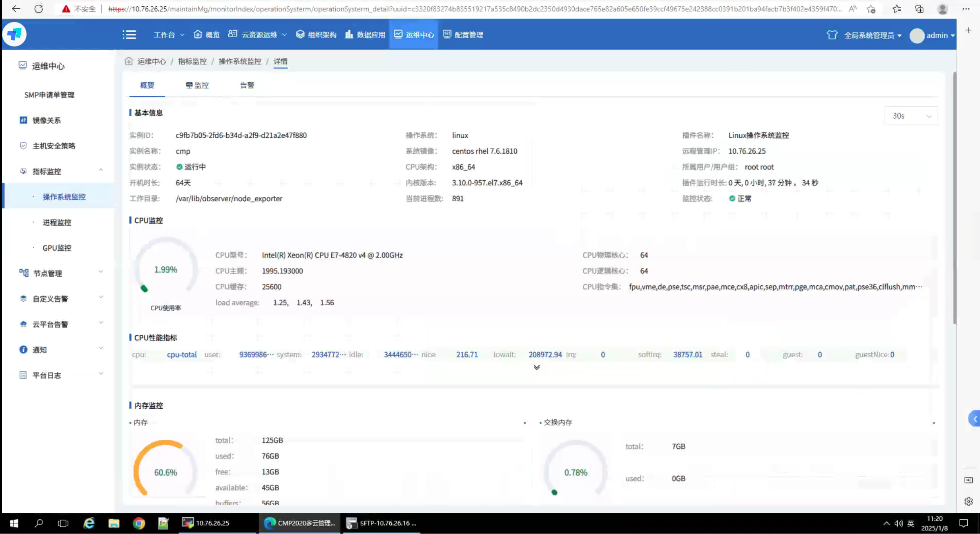Select GPU监控 in sidebar

(x=57, y=248)
